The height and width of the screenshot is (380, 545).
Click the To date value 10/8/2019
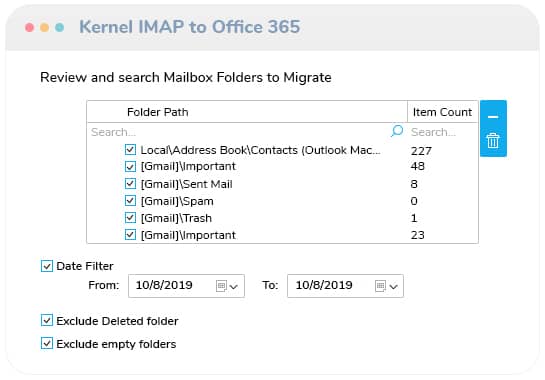[324, 285]
